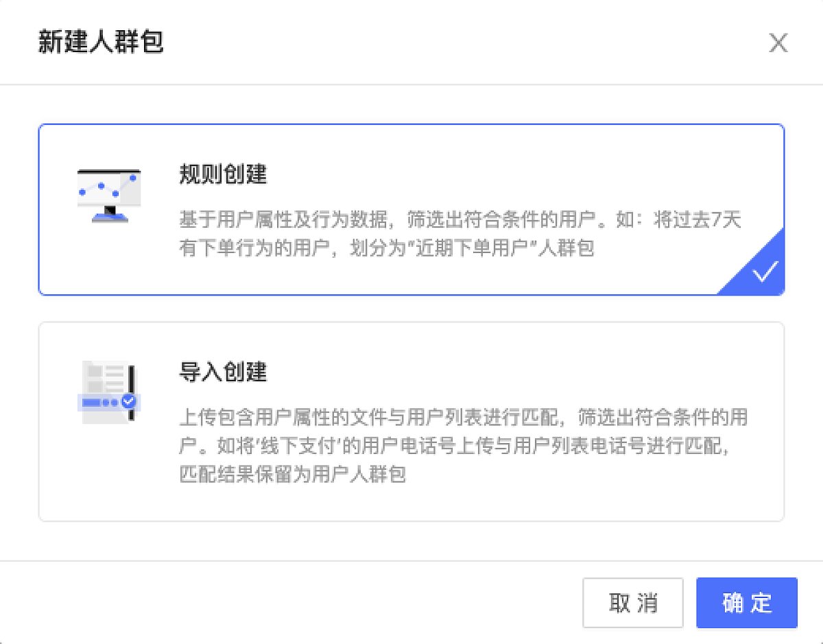Click the blue line graph on monitor icon
The height and width of the screenshot is (644, 823).
pos(109,185)
